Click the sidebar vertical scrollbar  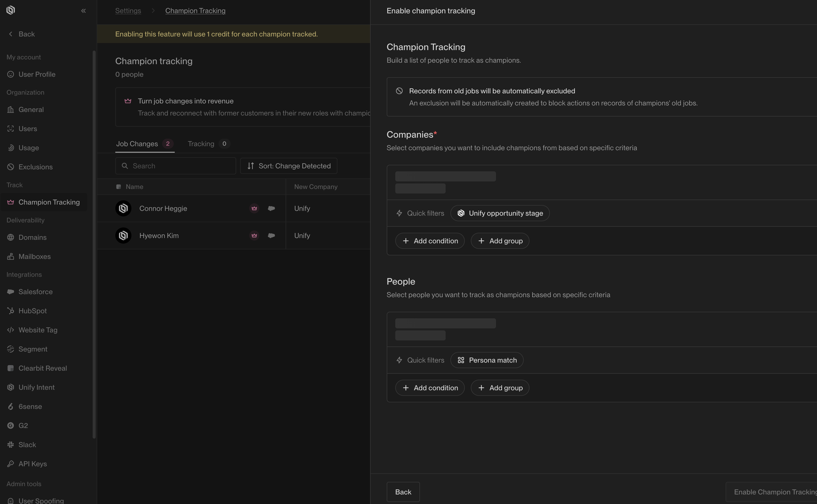pos(94,244)
